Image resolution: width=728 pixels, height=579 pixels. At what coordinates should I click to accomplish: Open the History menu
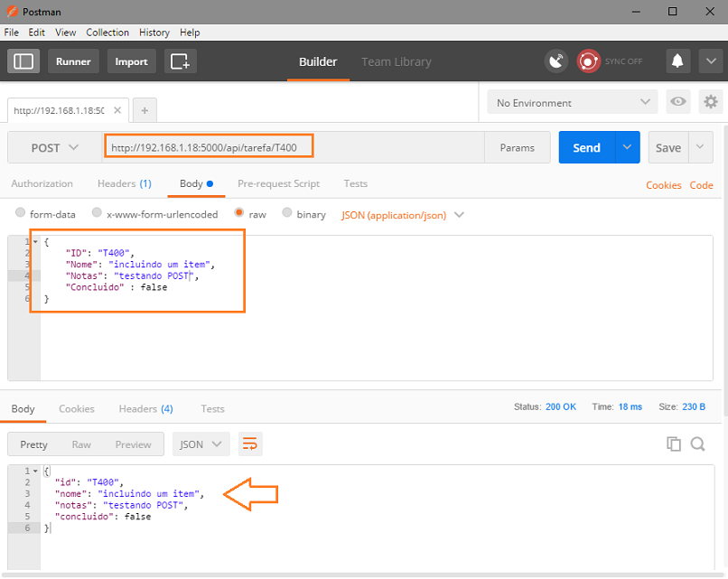click(x=154, y=33)
